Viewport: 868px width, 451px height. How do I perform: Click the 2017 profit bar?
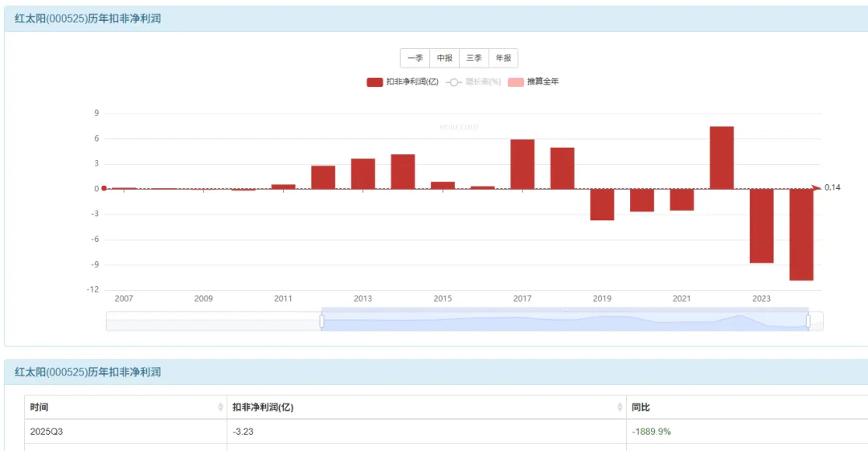522,165
